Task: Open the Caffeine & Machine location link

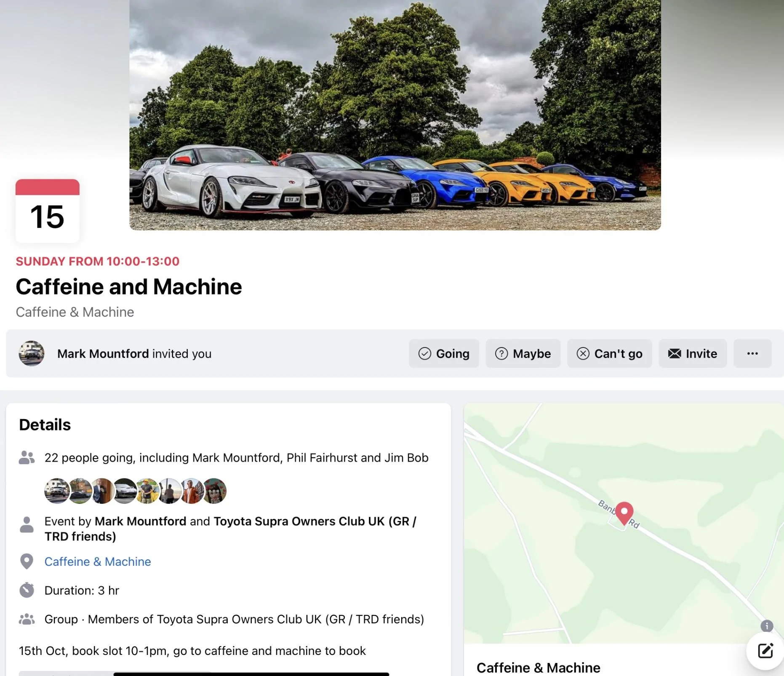Action: coord(98,561)
